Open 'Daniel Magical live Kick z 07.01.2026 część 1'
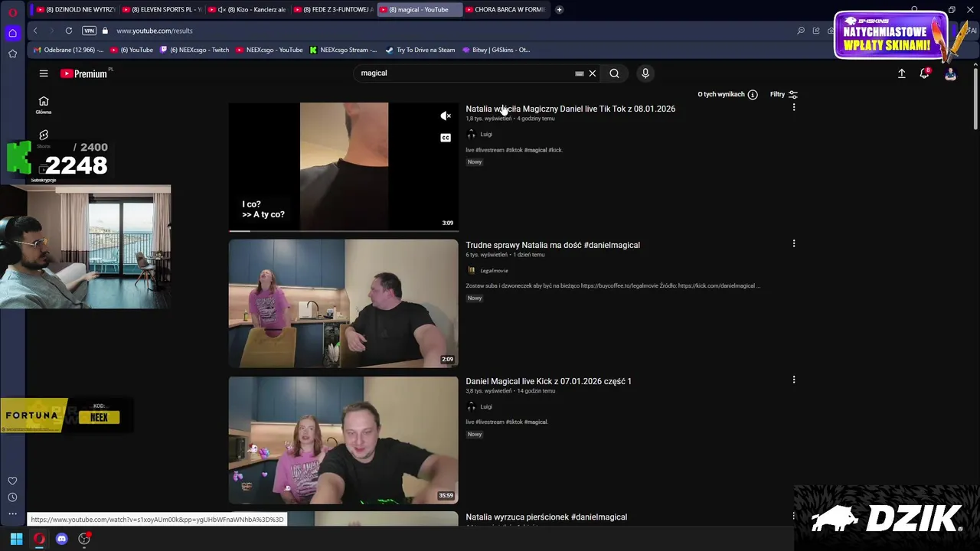Screen dimensions: 980x551 [x=548, y=381]
